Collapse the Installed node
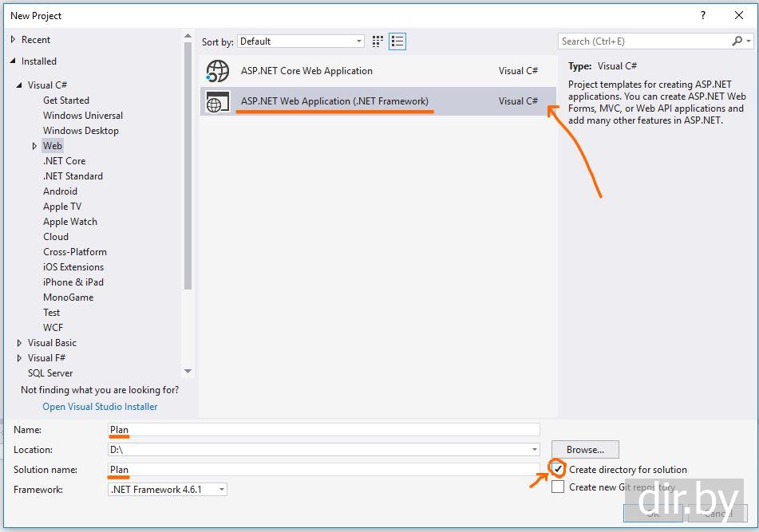Image resolution: width=759 pixels, height=532 pixels. [13, 61]
